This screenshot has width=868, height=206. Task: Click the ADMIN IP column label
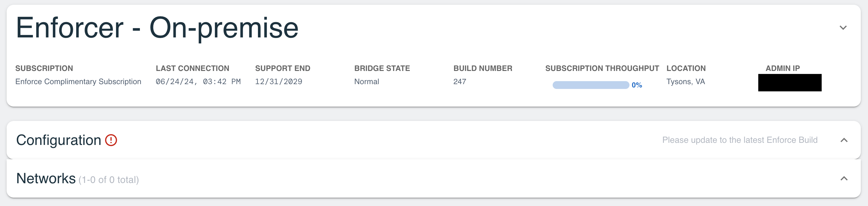pos(783,68)
